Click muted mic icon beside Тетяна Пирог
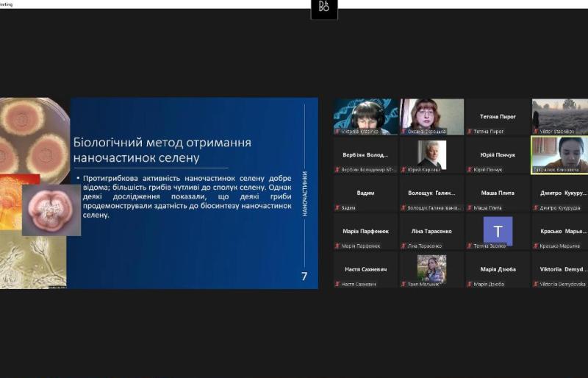This screenshot has height=378, width=588. [x=470, y=132]
